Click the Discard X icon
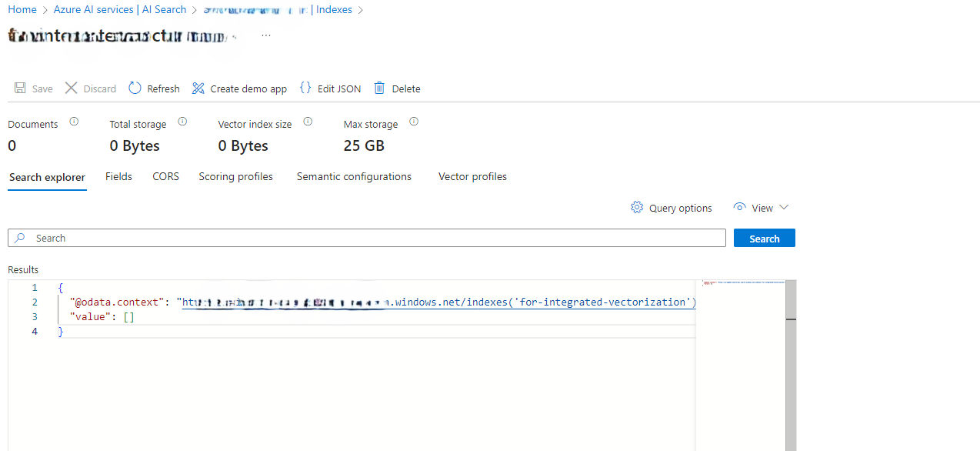This screenshot has width=980, height=451. [x=71, y=88]
